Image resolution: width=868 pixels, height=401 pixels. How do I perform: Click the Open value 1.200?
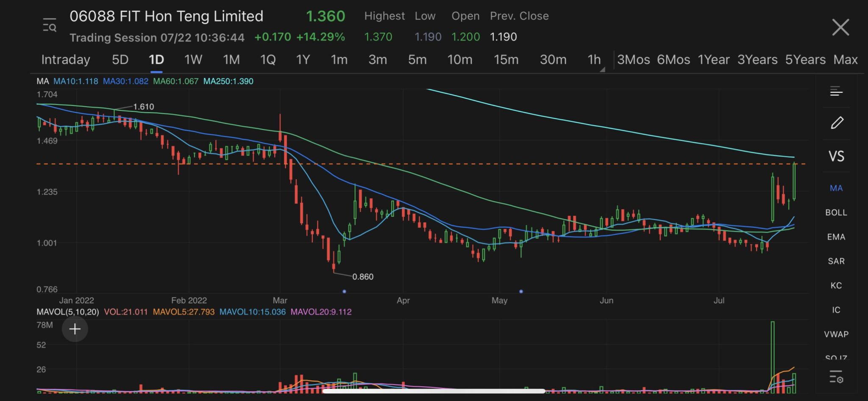click(465, 37)
